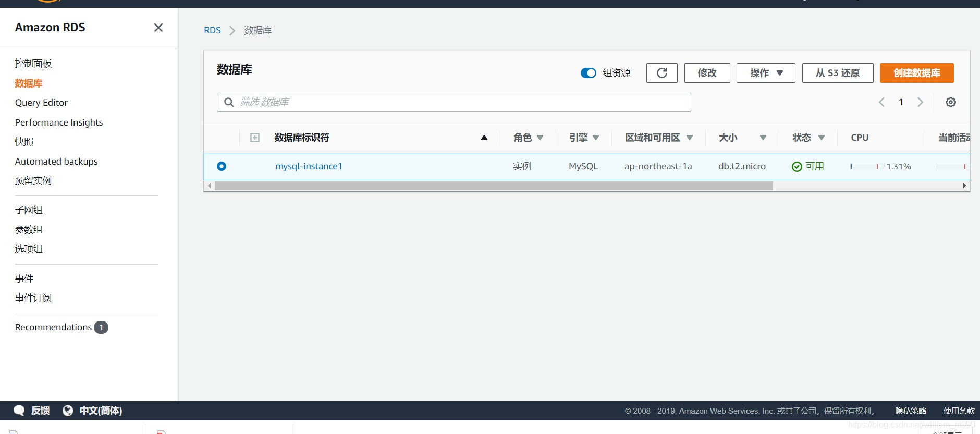Viewport: 980px width, 434px height.
Task: Click the 当前活动 column header
Action: [954, 138]
